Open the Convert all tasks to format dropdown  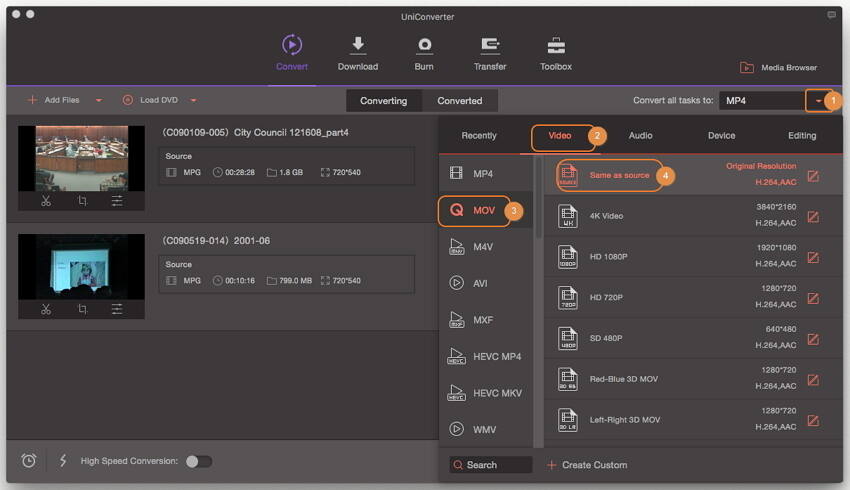pyautogui.click(x=818, y=100)
